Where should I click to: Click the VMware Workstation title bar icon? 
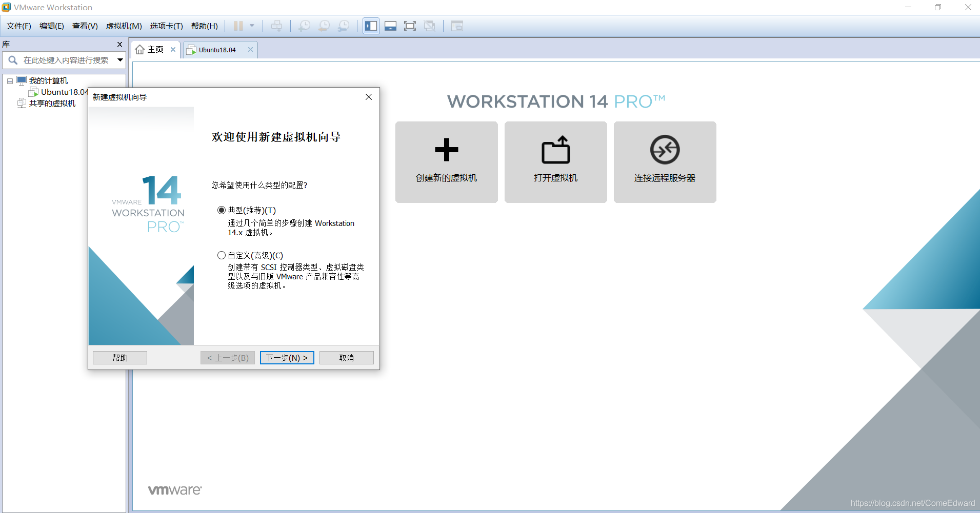[6, 7]
